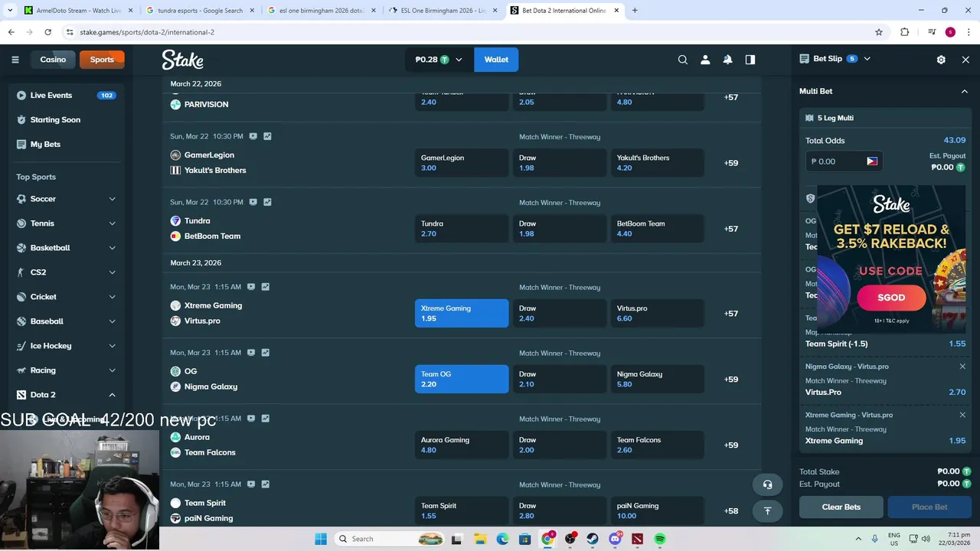
Task: Click SGOD promo code button
Action: (x=891, y=298)
